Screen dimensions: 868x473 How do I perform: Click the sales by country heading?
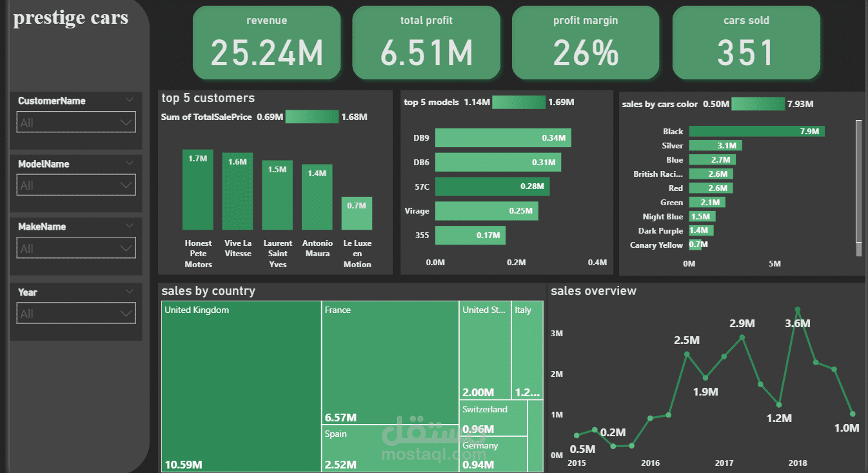(208, 291)
